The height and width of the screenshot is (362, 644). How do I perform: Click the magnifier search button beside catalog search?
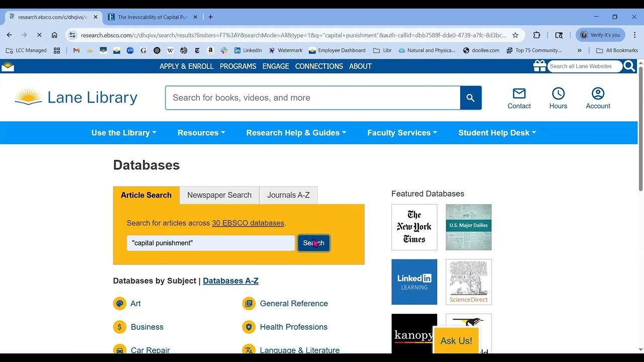(471, 98)
